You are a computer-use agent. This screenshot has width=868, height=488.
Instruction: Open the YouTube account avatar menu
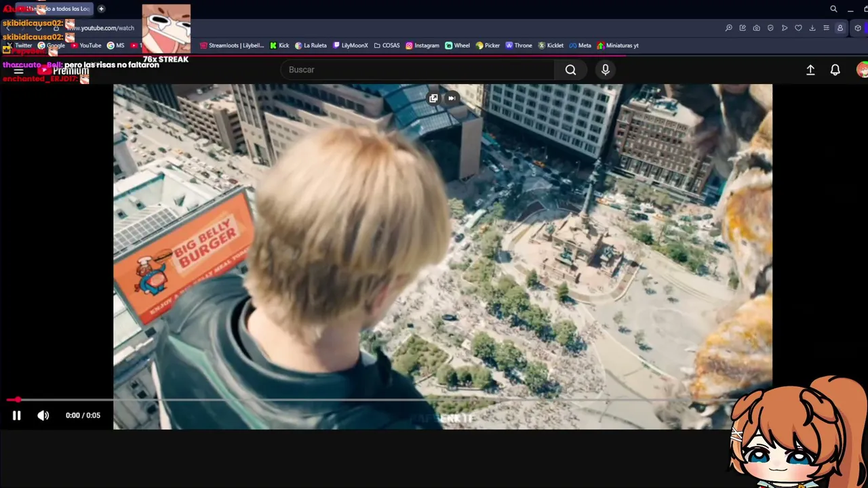click(862, 70)
